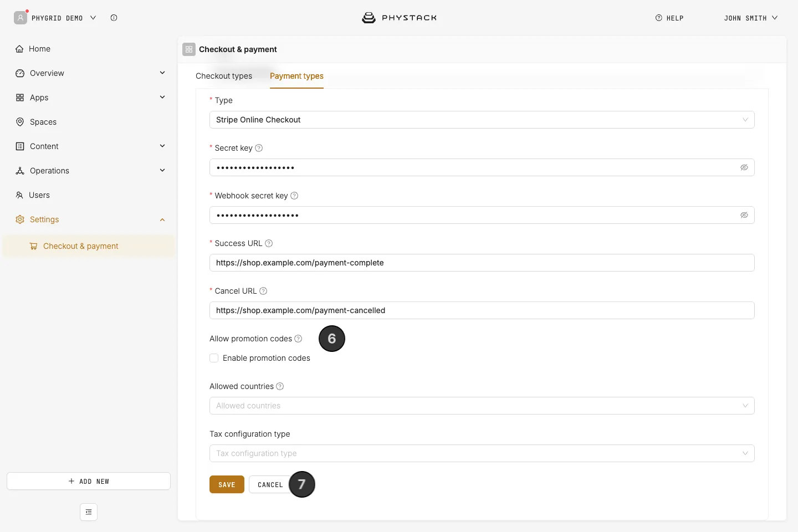Switch to the Checkout types tab
The image size is (798, 532).
[x=224, y=76]
